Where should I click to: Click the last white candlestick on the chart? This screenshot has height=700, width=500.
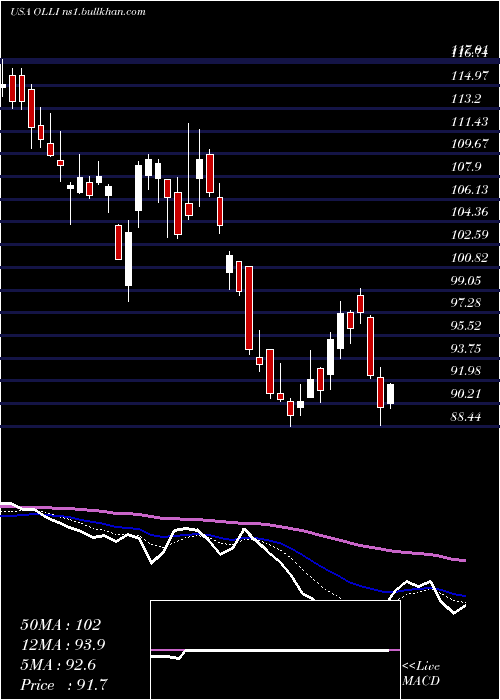tap(391, 394)
